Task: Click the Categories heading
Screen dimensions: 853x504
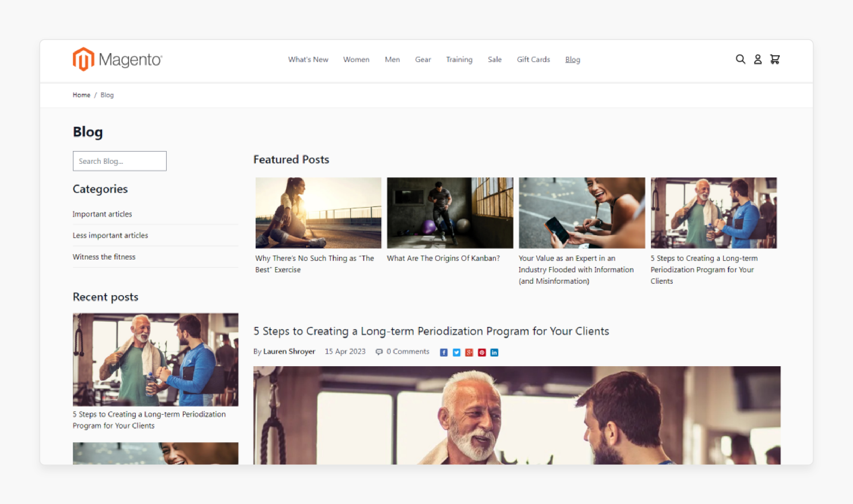Action: pyautogui.click(x=100, y=189)
